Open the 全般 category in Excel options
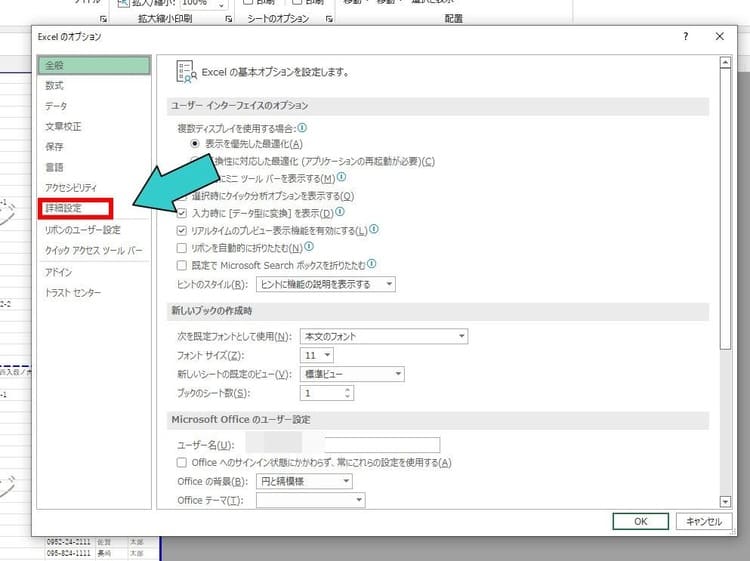This screenshot has height=561, width=750. pyautogui.click(x=94, y=66)
